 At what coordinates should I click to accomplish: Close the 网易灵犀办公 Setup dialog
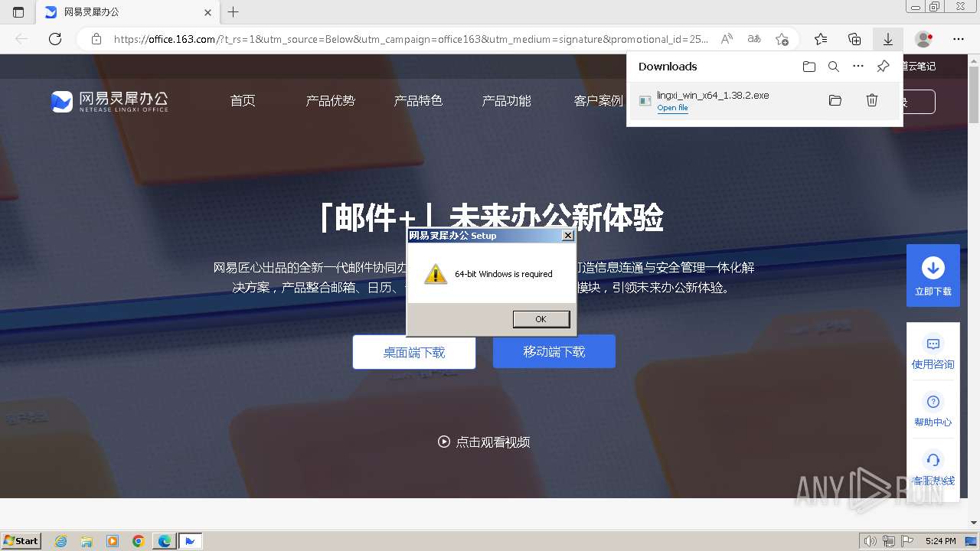click(567, 236)
